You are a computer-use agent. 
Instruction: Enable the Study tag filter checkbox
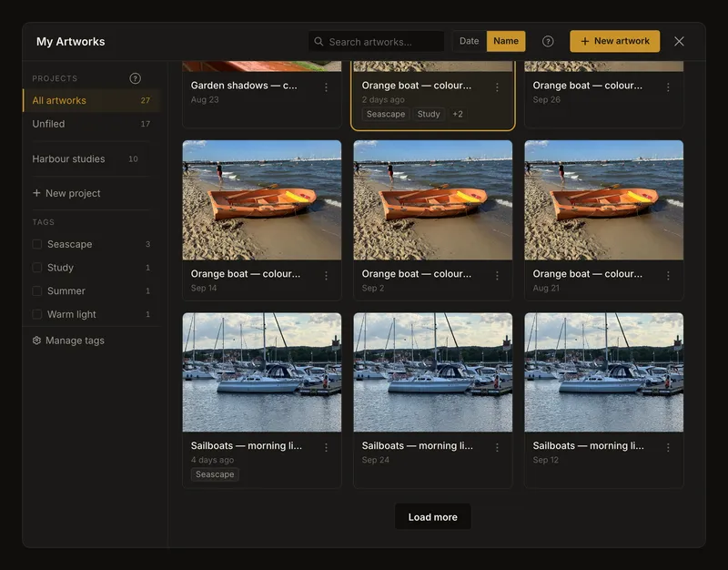point(37,268)
